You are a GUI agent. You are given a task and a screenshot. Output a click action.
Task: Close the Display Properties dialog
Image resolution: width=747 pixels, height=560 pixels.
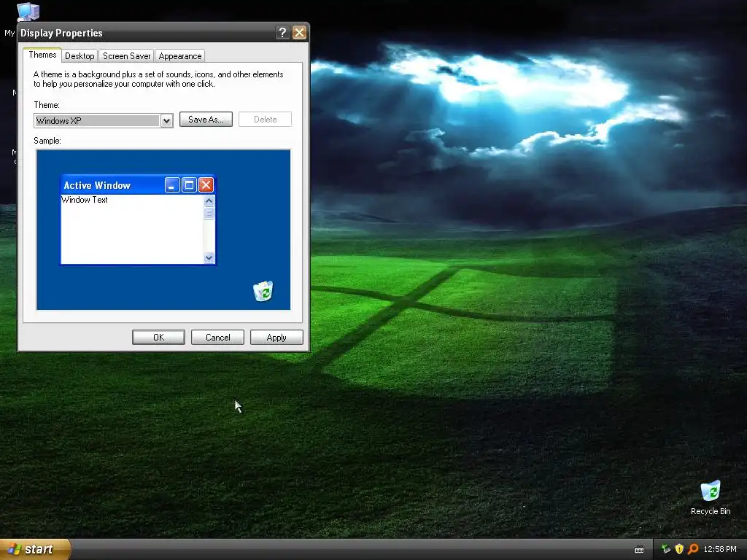pyautogui.click(x=299, y=32)
